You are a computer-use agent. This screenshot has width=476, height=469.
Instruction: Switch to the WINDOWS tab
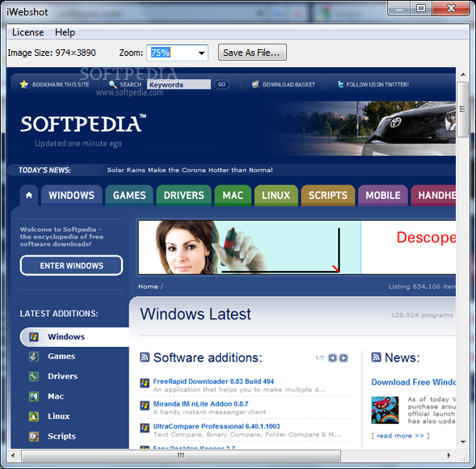(x=72, y=196)
